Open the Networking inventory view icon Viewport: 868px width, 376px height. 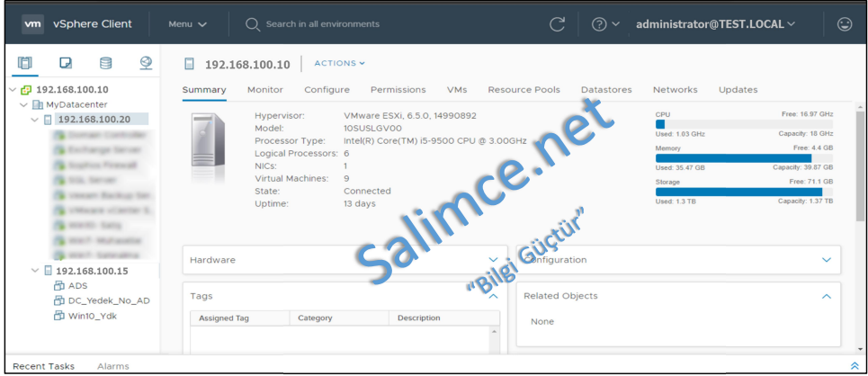[x=146, y=63]
